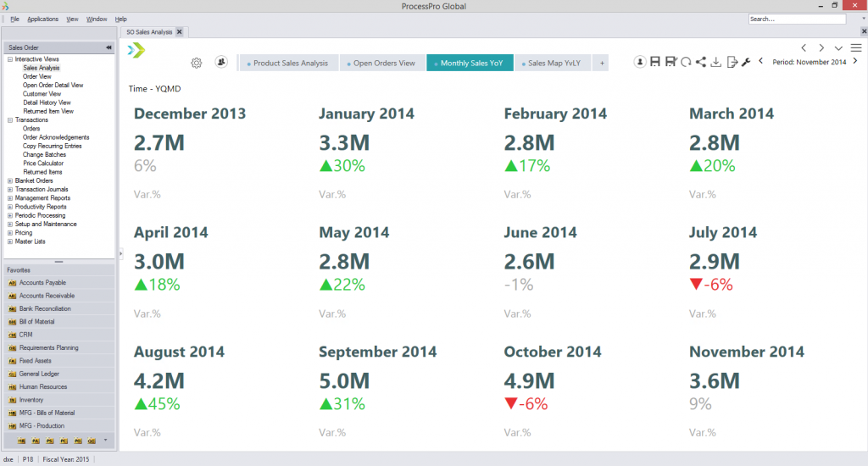Click the download icon in toolbar
Viewport: 868px width, 466px height.
coord(716,62)
